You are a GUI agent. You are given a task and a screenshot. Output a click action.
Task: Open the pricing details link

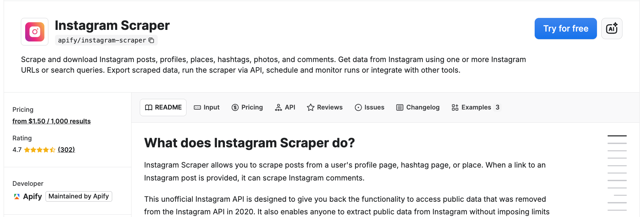(51, 121)
